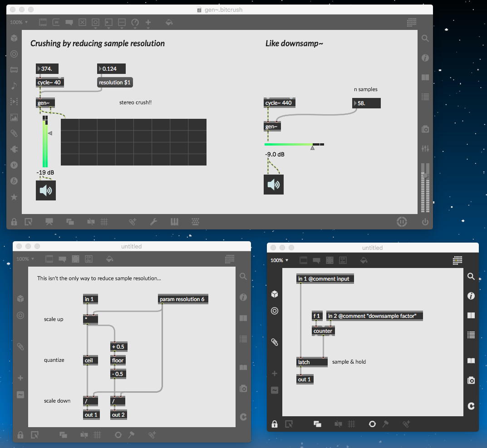Open the paperclip snippets icon in bitcrush sidebar

(x=14, y=133)
